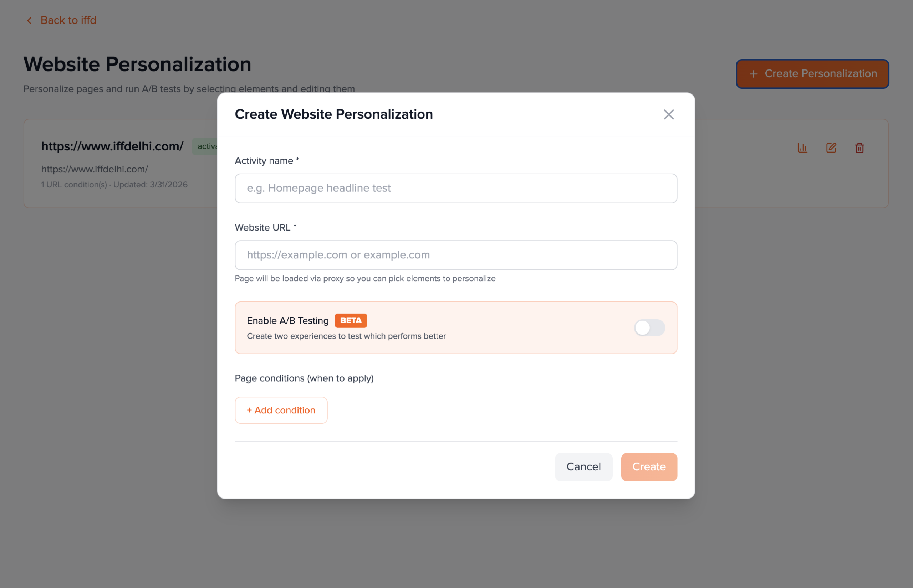Click the edit pencil icon

(x=831, y=148)
